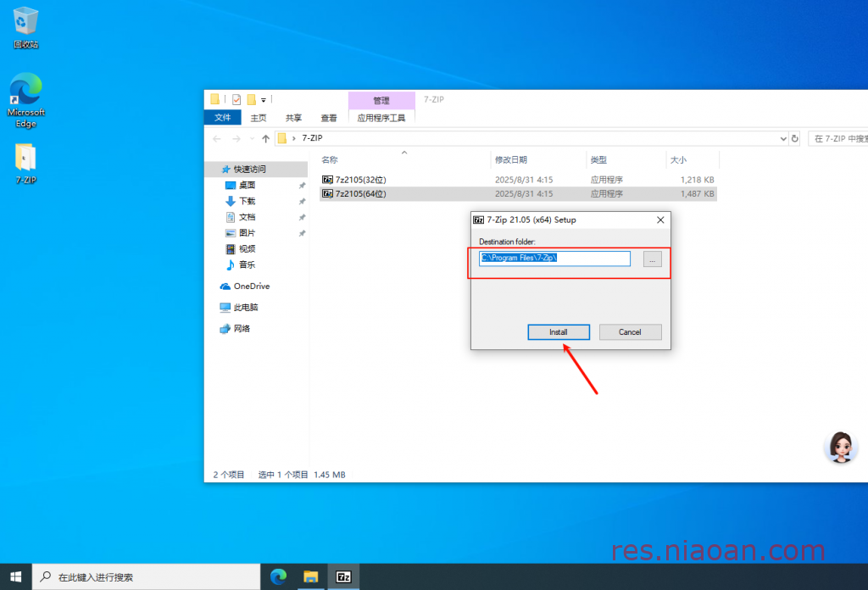The image size is (868, 590).
Task: Open the 文件 menu tab
Action: pos(222,118)
